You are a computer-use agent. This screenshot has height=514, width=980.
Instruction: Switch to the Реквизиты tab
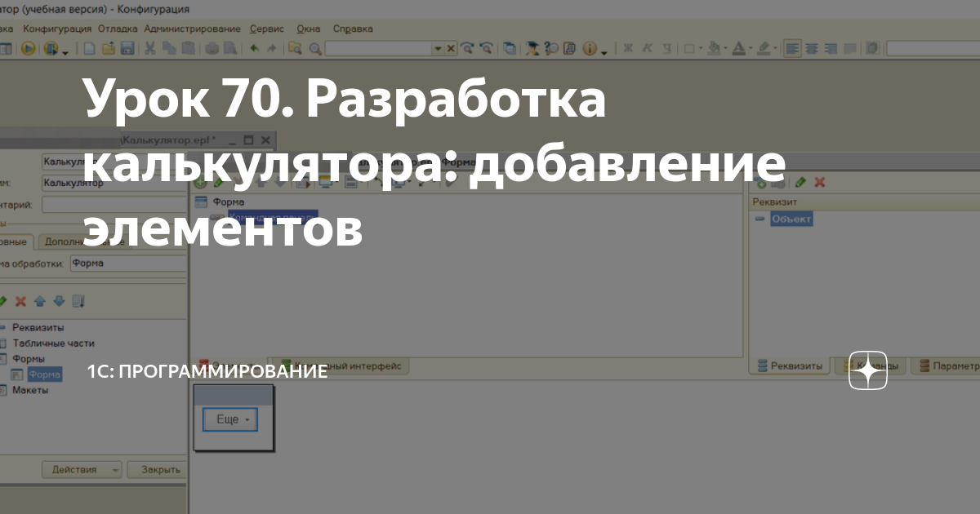click(789, 367)
